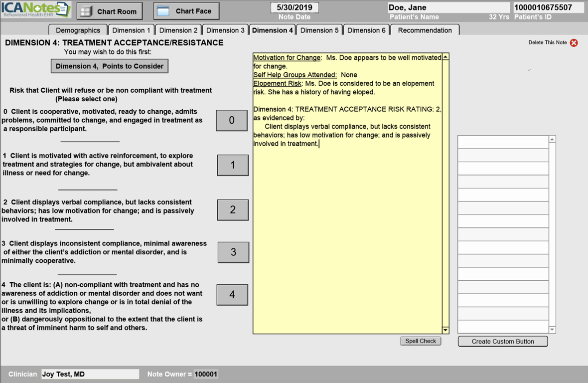Image resolution: width=588 pixels, height=383 pixels.
Task: Select risk rating 3
Action: (x=233, y=252)
